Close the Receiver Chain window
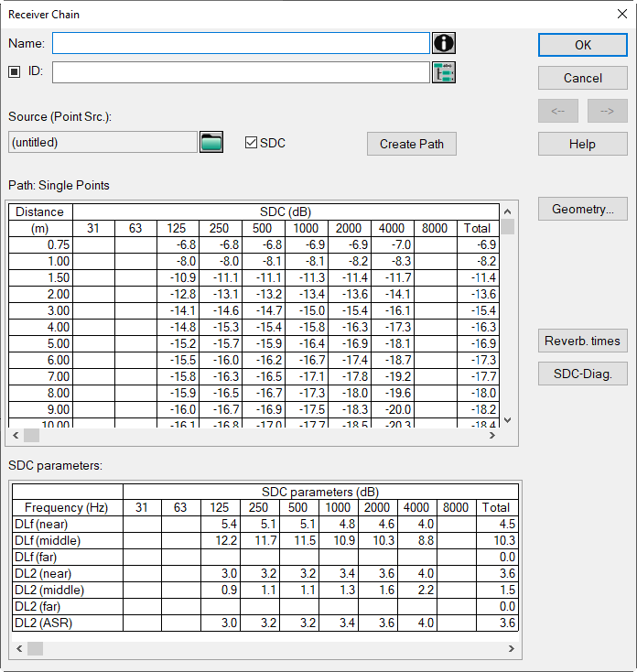Image resolution: width=637 pixels, height=672 pixels. click(622, 14)
